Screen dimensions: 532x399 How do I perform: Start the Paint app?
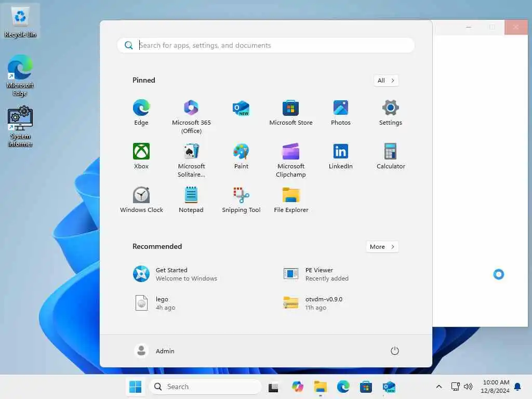point(241,156)
